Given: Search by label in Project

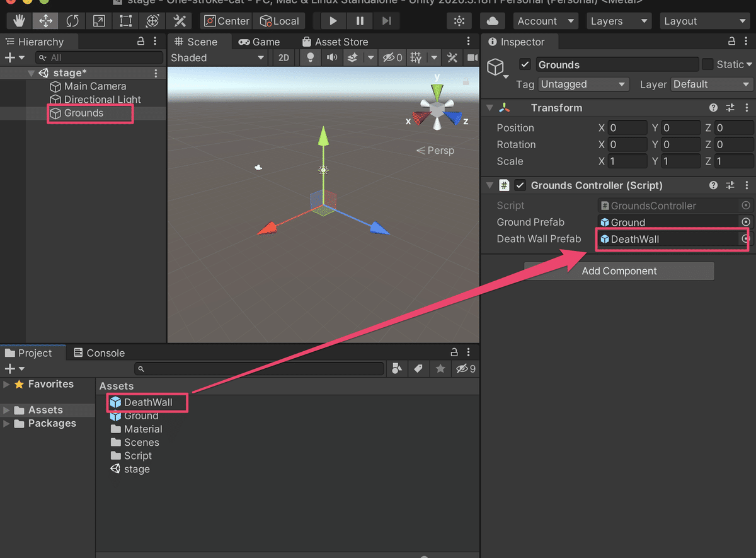Looking at the screenshot, I should coord(418,368).
